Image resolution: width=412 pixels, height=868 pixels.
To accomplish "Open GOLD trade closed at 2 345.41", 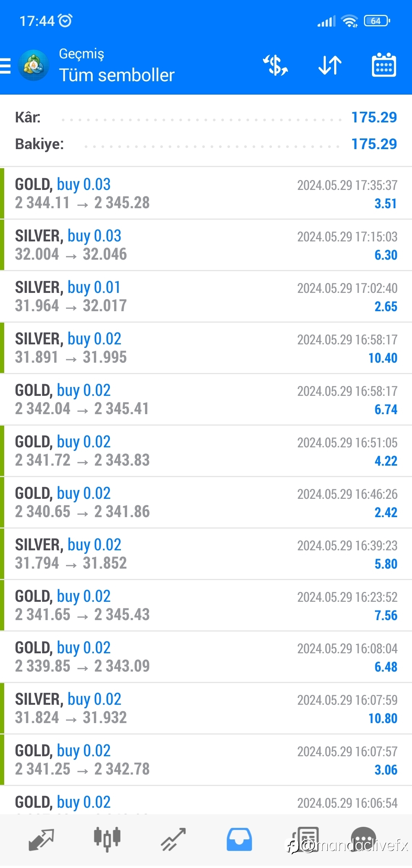I will click(x=206, y=400).
